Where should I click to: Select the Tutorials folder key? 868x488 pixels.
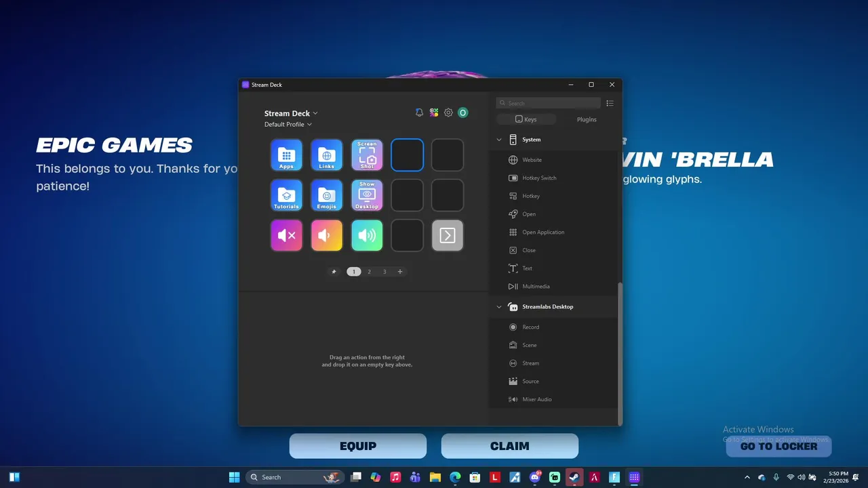tap(286, 195)
